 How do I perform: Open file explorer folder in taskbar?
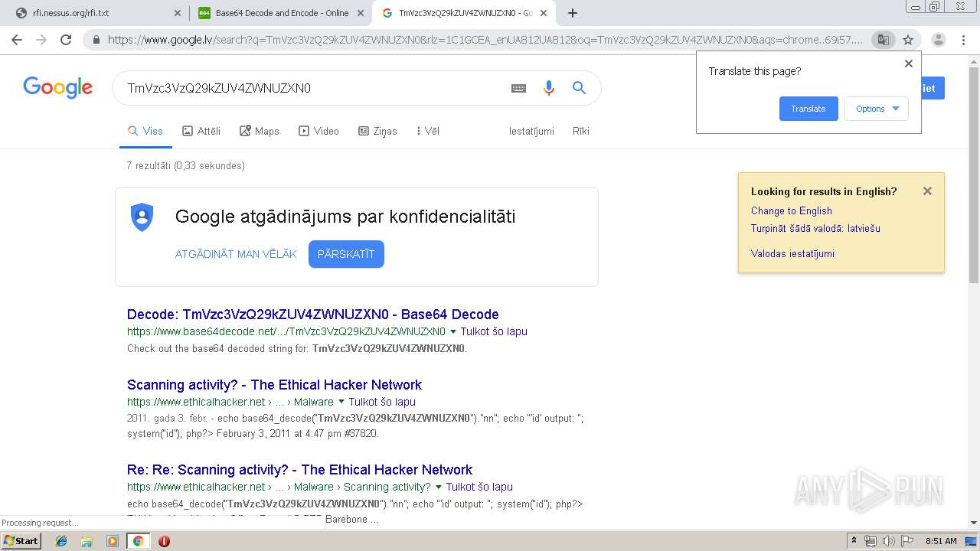point(87,541)
